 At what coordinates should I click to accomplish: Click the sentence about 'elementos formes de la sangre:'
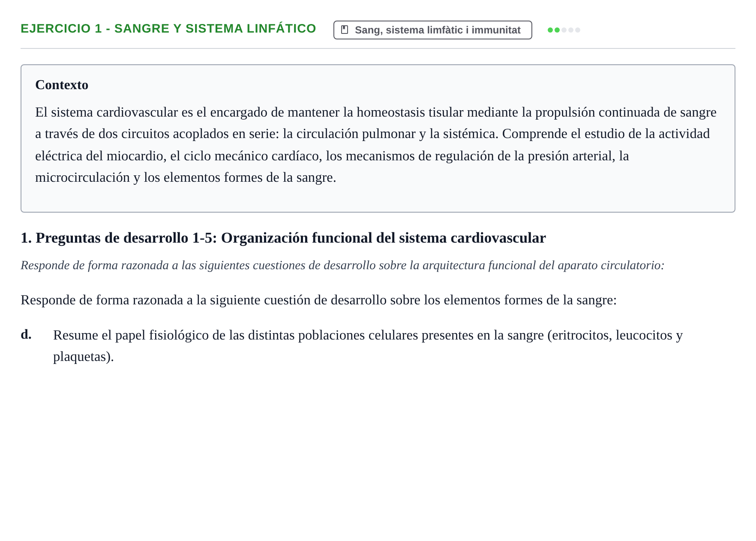[318, 300]
